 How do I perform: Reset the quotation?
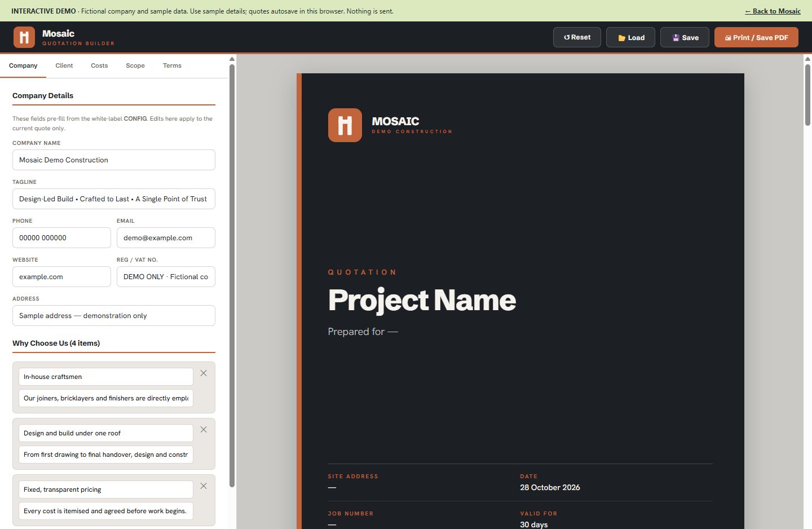[577, 37]
